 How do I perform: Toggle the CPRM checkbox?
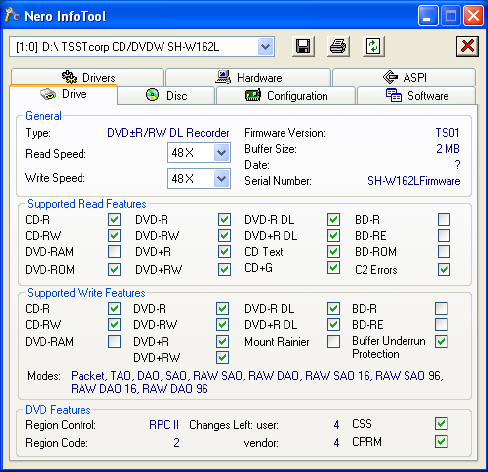pos(441,442)
